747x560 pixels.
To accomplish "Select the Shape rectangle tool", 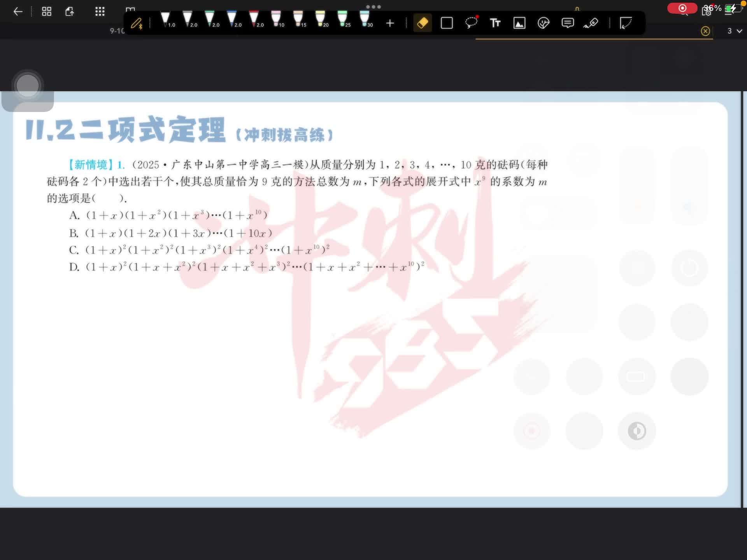I will pos(447,23).
